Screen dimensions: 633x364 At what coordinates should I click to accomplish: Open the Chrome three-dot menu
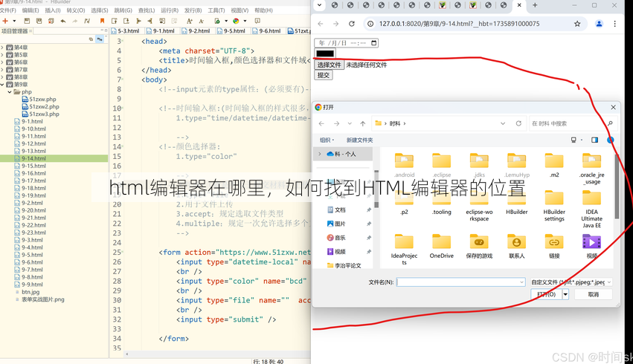click(x=615, y=24)
